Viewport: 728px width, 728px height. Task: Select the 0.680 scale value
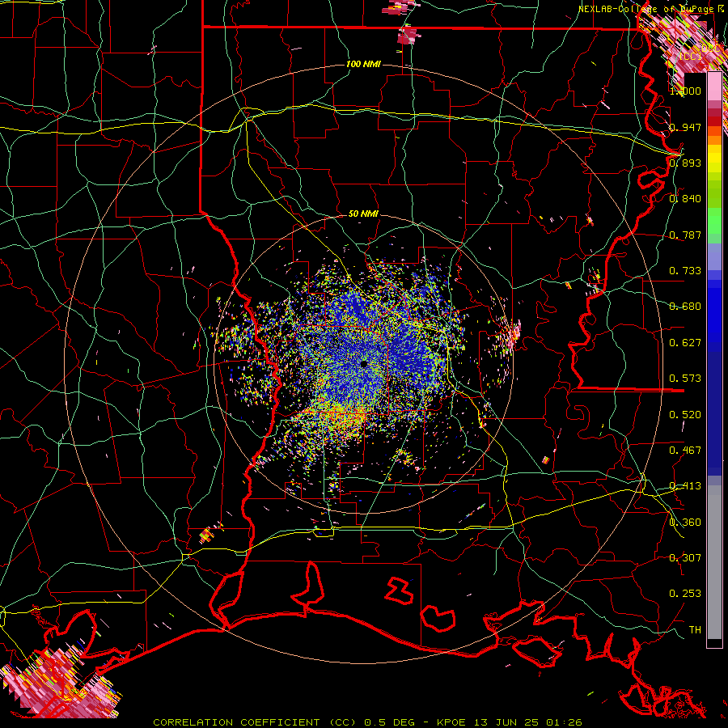[685, 307]
